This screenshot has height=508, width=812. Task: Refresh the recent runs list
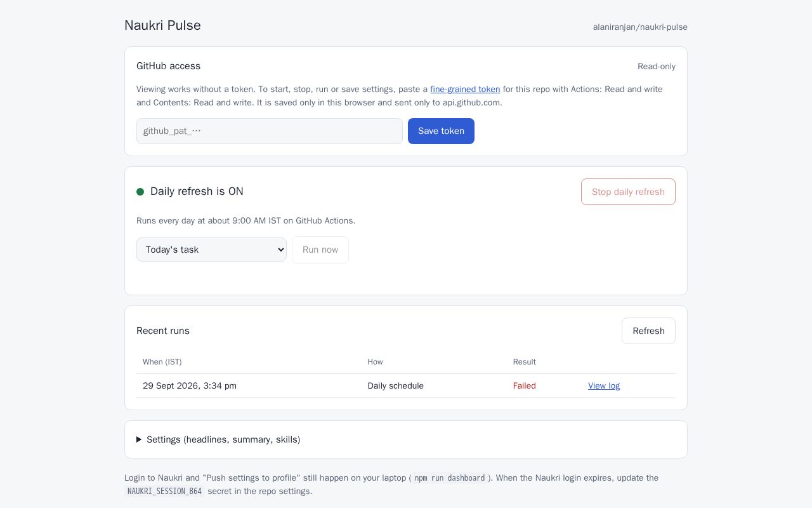(648, 331)
